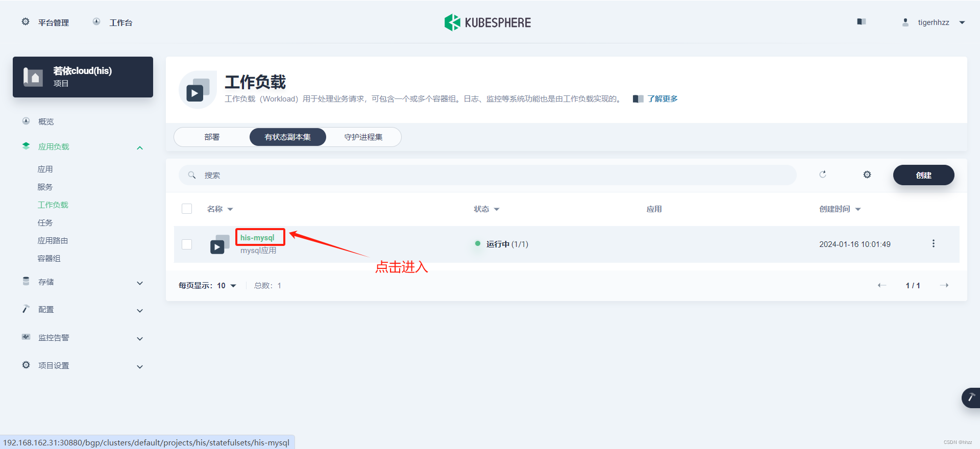Screen dimensions: 980x449
Task: Open 工作负载 in the sidebar
Action: tap(53, 205)
